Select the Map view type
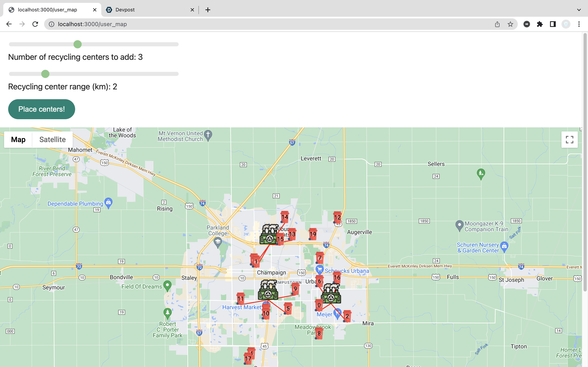 point(18,140)
